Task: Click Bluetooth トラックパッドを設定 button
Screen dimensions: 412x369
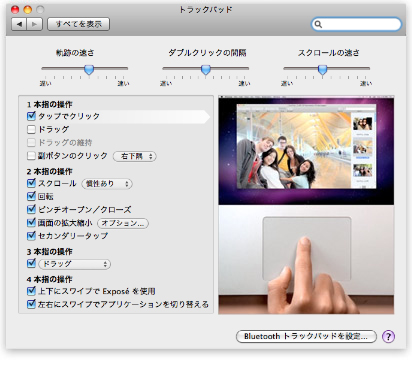Action: 306,336
